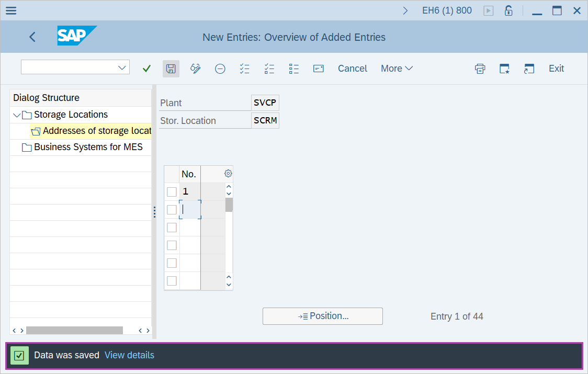Click the Position... button
Screen dimensions: 588x374
click(323, 316)
